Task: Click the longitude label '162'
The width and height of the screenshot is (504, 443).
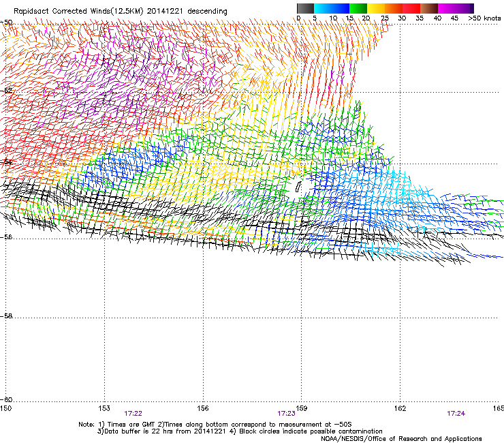Action: click(400, 408)
